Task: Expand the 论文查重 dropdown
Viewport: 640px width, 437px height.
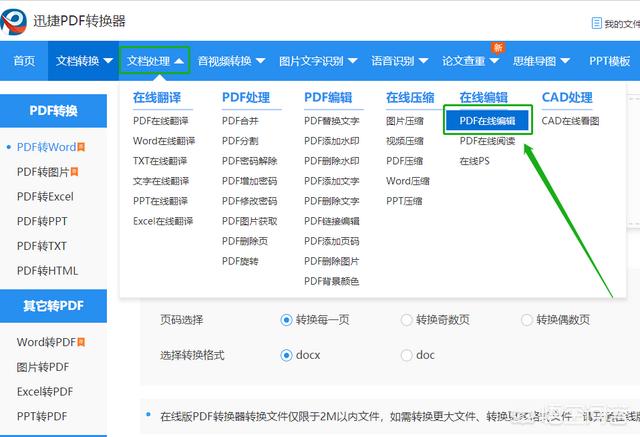Action: 470,61
